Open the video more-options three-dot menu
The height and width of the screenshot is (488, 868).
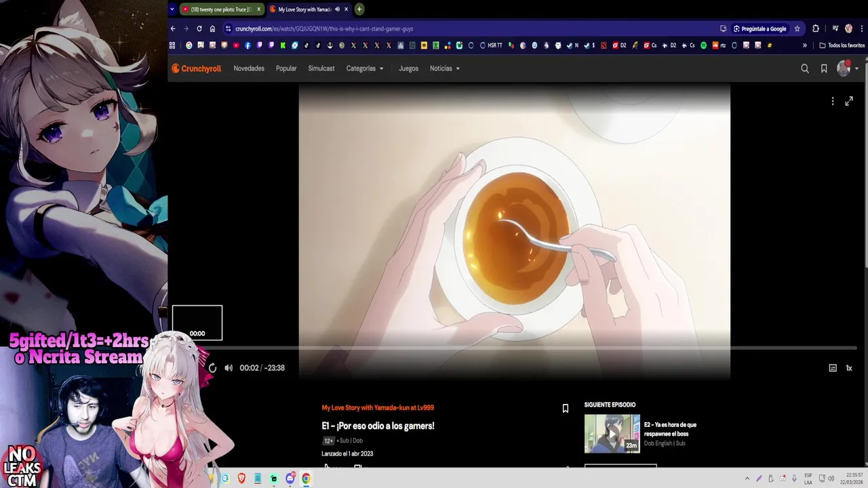(x=833, y=101)
